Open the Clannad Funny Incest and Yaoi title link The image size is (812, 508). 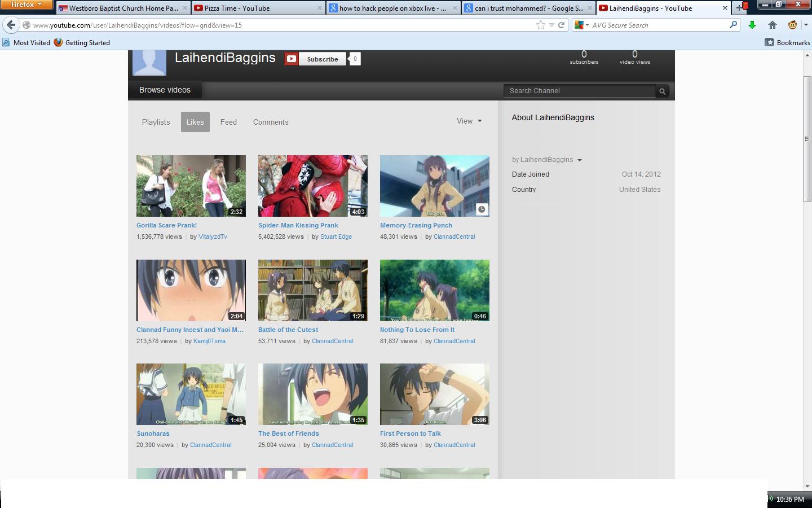[190, 330]
